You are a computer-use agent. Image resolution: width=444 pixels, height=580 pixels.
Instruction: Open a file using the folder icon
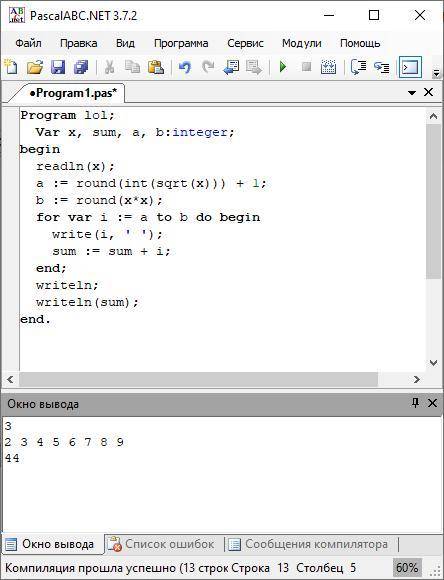pyautogui.click(x=35, y=67)
